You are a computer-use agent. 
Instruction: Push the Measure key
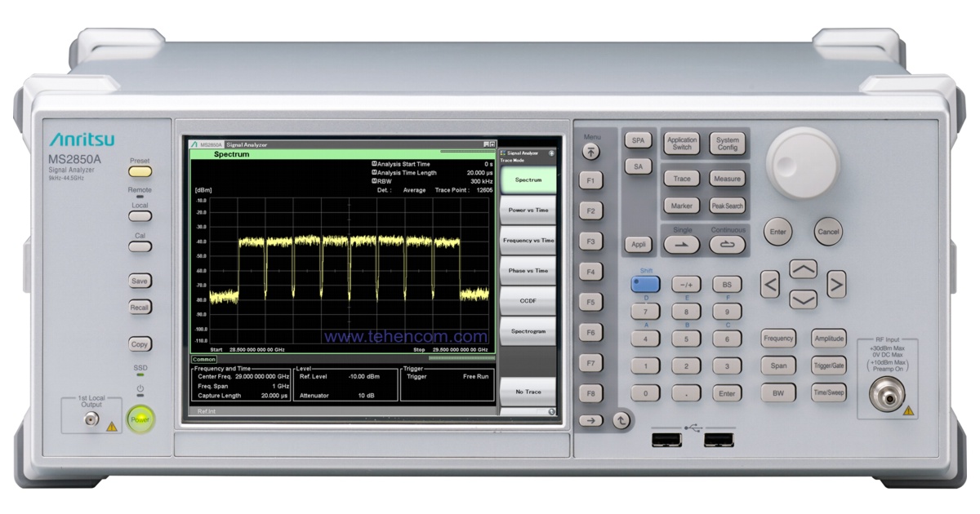[x=727, y=179]
